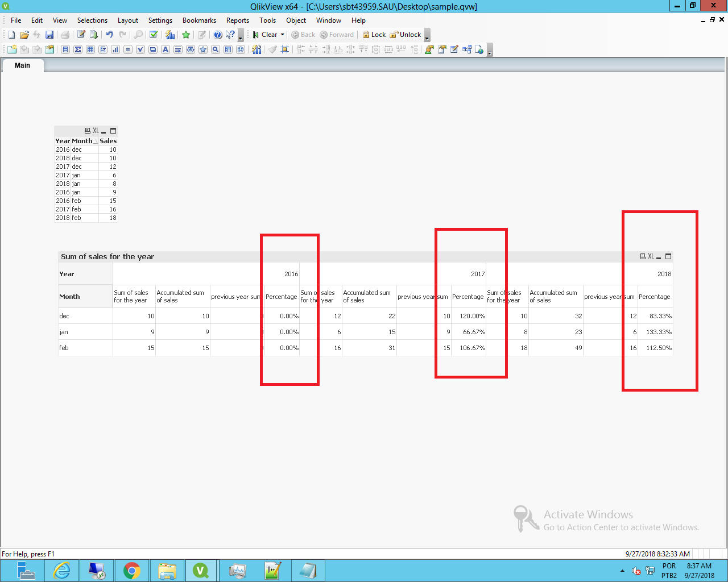Save the document with the floppy disk icon
The image size is (728, 582).
[x=49, y=35]
